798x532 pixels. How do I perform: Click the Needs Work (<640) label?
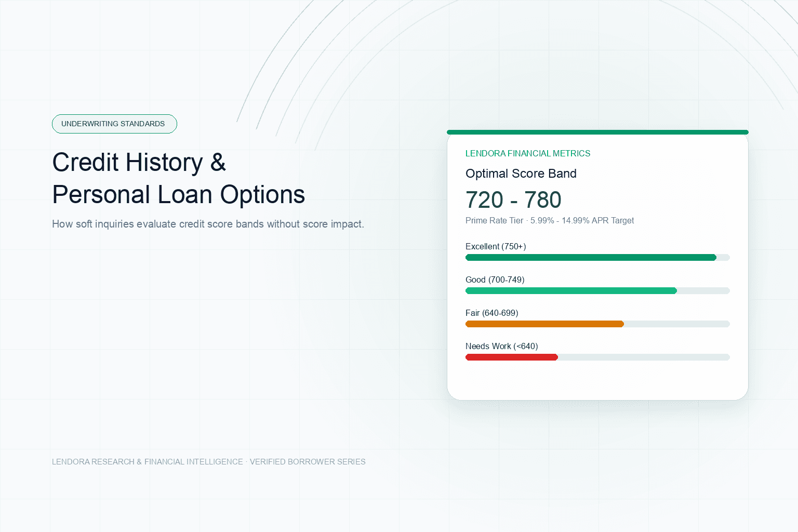point(502,346)
